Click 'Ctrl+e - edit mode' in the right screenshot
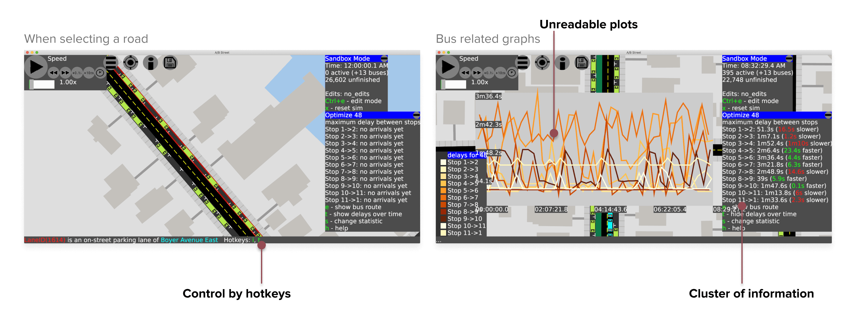The height and width of the screenshot is (315, 868). 750,101
